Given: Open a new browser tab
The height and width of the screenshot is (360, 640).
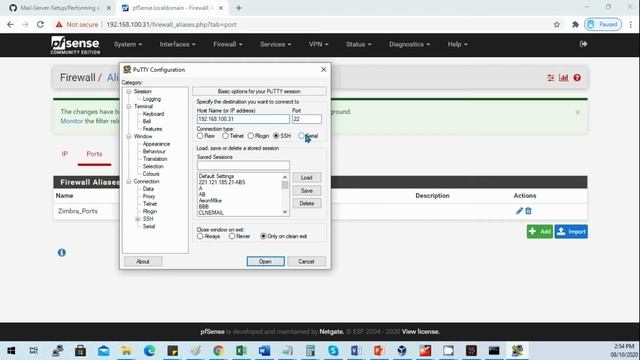Looking at the screenshot, I should coord(239,8).
